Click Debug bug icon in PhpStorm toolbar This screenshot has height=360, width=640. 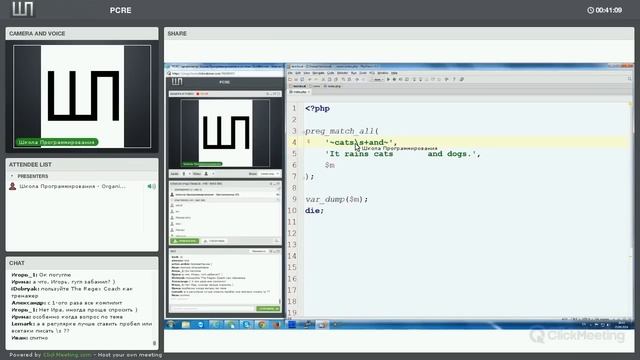[x=394, y=80]
